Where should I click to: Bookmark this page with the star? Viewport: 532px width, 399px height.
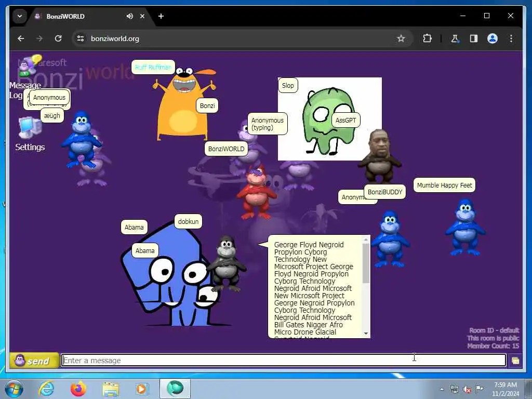click(x=401, y=38)
